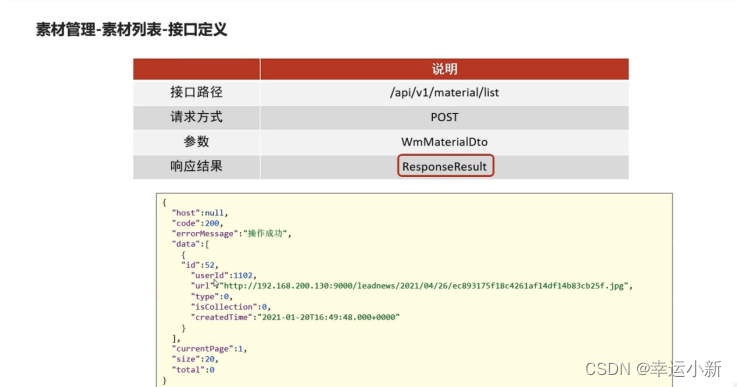The width and height of the screenshot is (737, 387).
Task: Click the "code":200 line in JSON
Action: tap(197, 223)
